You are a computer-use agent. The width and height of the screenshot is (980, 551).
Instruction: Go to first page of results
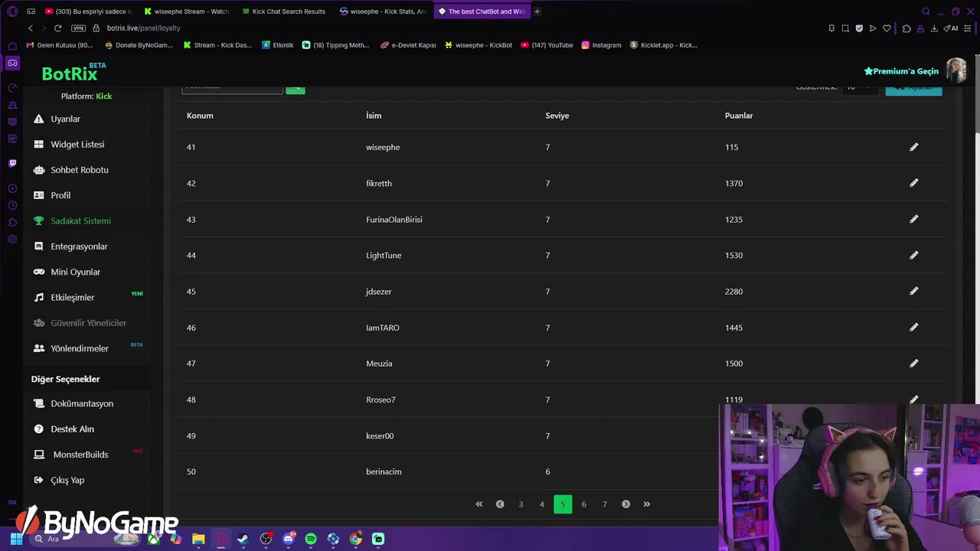479,504
